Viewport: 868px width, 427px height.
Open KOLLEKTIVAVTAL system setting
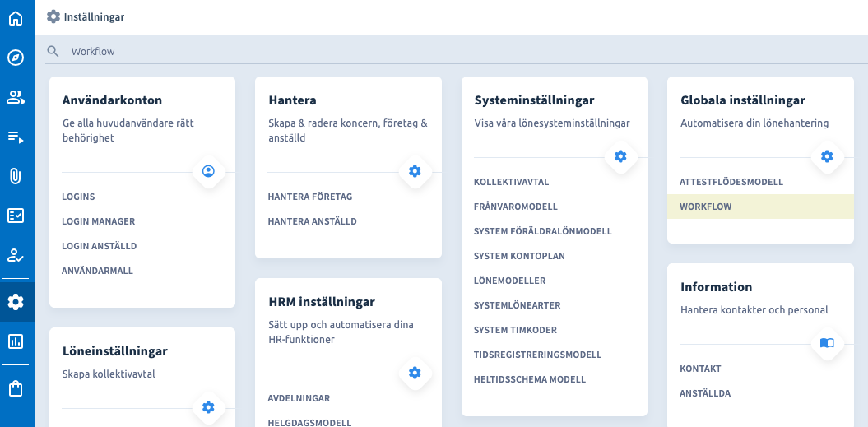coord(511,182)
